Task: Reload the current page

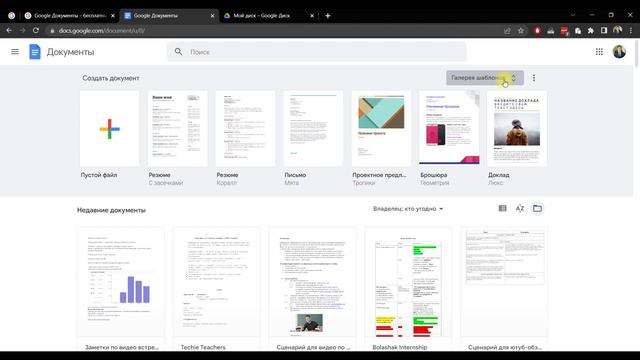Action: [x=36, y=31]
